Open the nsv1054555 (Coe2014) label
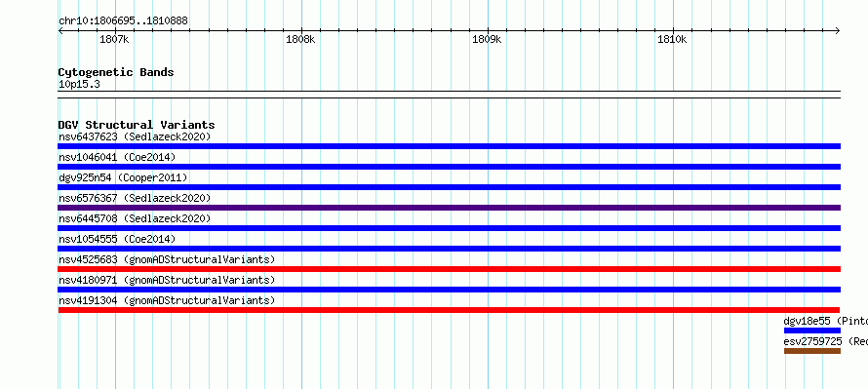868x389 pixels. pos(117,239)
